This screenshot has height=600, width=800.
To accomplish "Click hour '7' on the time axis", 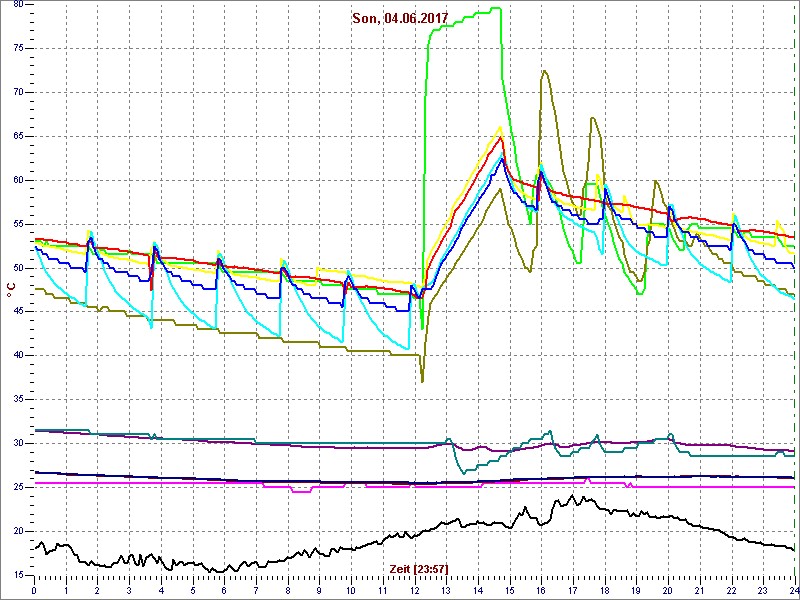I will (x=256, y=590).
